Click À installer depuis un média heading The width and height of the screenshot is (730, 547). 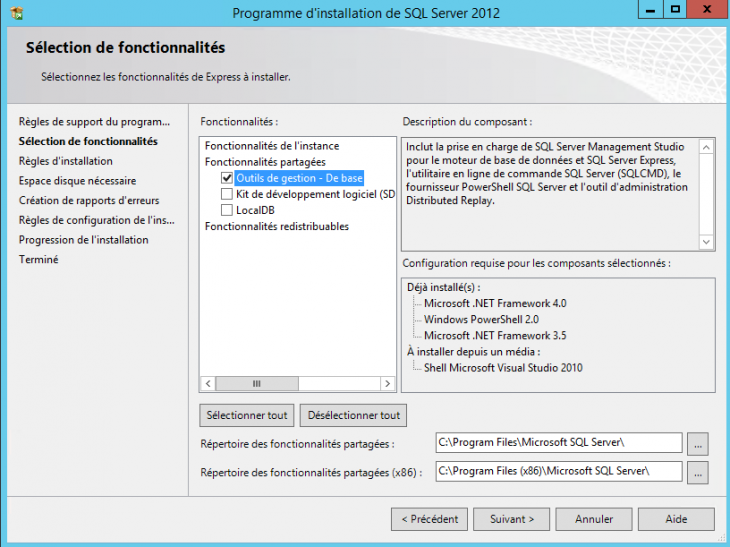(473, 351)
